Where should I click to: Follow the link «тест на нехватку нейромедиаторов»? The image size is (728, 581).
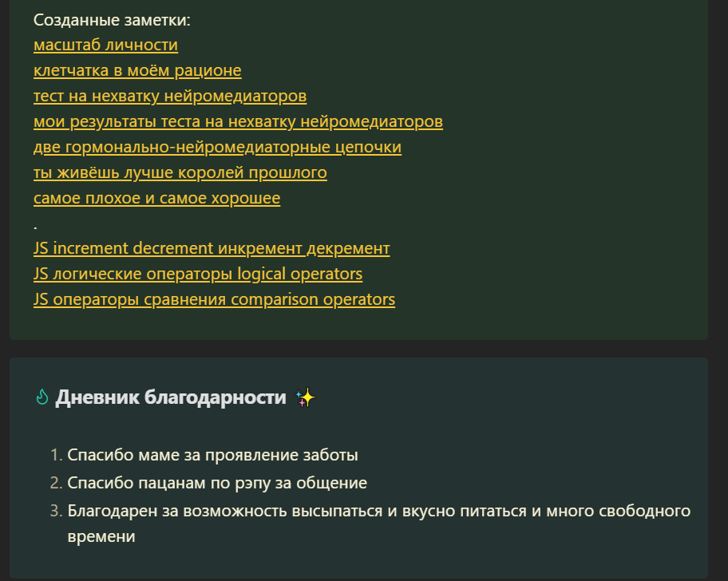point(170,96)
